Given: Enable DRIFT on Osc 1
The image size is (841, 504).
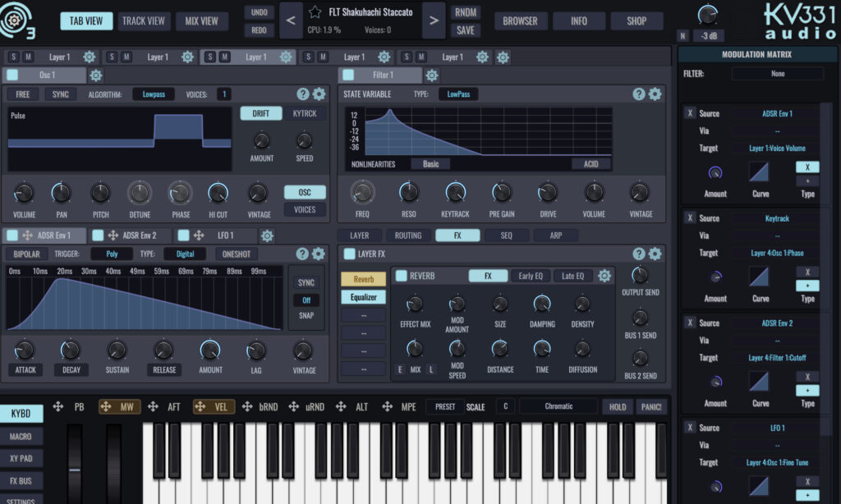Looking at the screenshot, I should (260, 112).
